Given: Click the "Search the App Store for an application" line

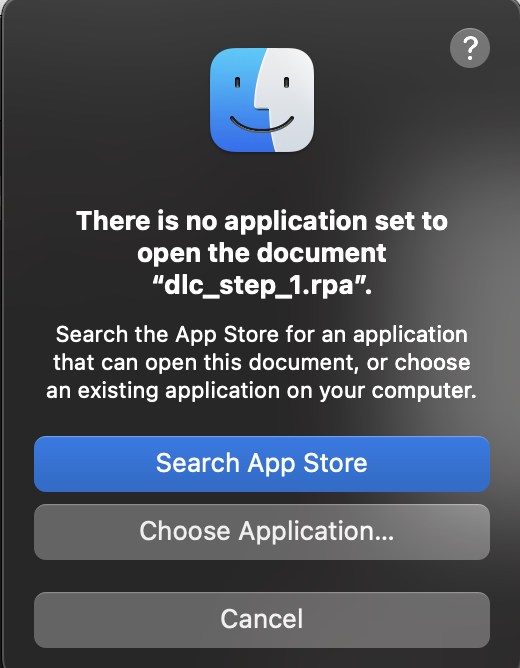Looking at the screenshot, I should 262,335.
